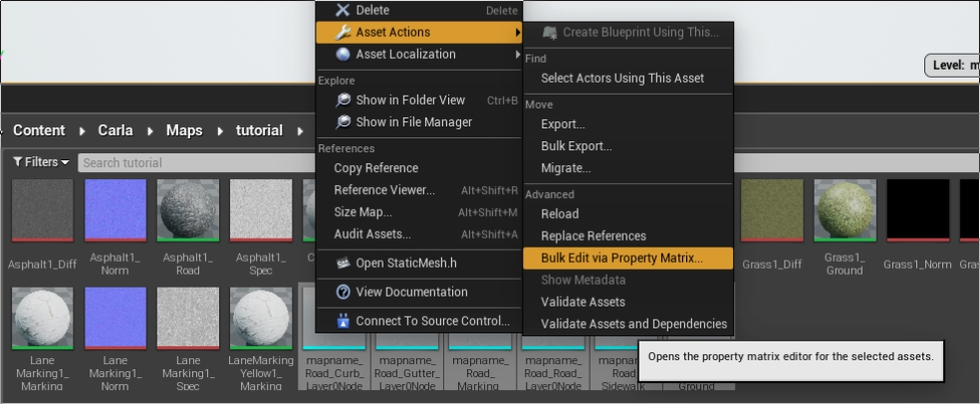
Task: Choose Migrate from the Move section
Action: pyautogui.click(x=565, y=168)
